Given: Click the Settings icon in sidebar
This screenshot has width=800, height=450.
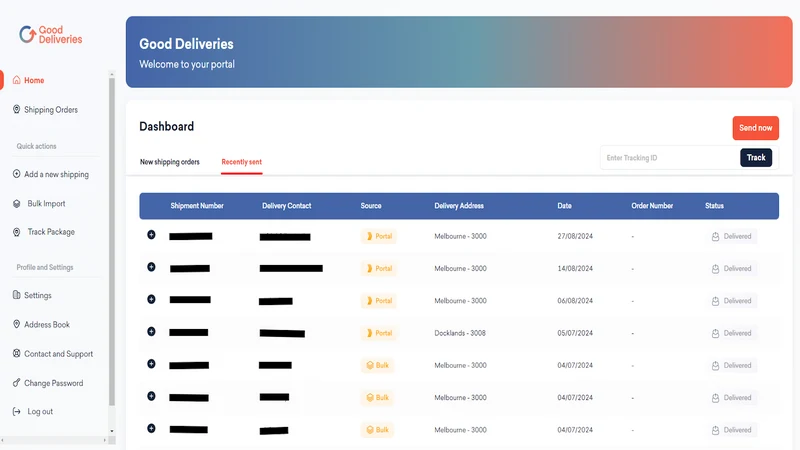Looking at the screenshot, I should pyautogui.click(x=16, y=295).
